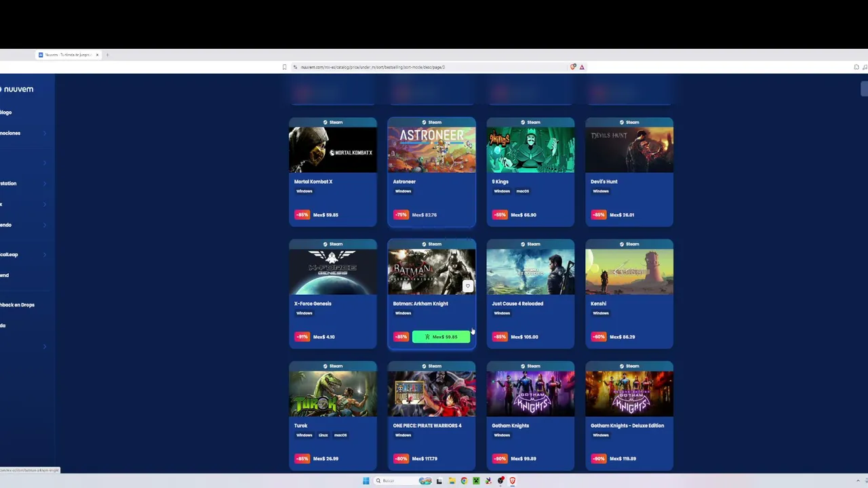
Task: Click the 9 Kings game artwork
Action: [530, 150]
